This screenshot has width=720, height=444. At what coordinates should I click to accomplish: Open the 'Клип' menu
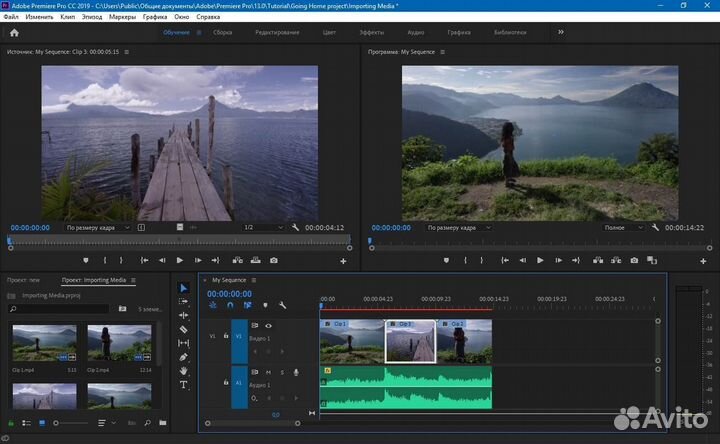click(67, 17)
